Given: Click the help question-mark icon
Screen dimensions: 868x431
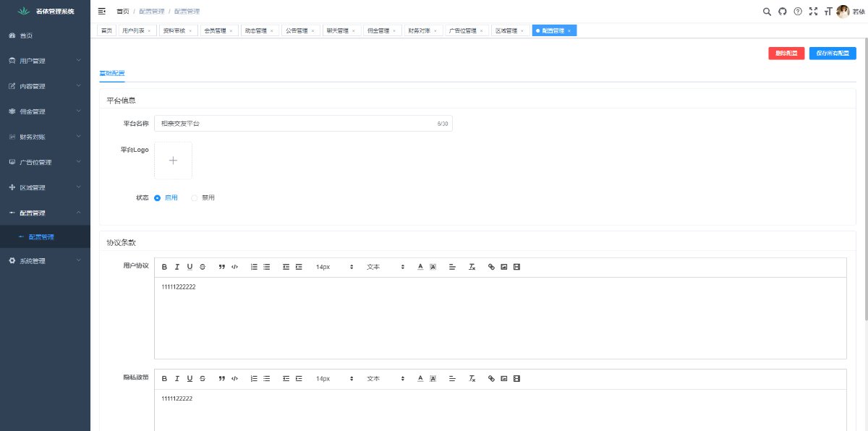Looking at the screenshot, I should pos(798,11).
